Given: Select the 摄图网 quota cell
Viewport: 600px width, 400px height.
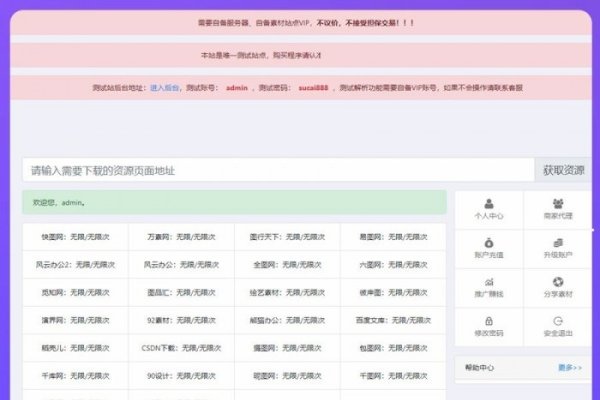Looking at the screenshot, I should point(287,348).
